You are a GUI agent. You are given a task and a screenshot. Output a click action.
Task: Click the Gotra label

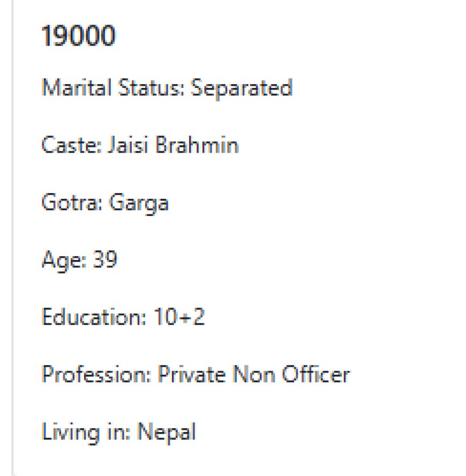click(72, 202)
